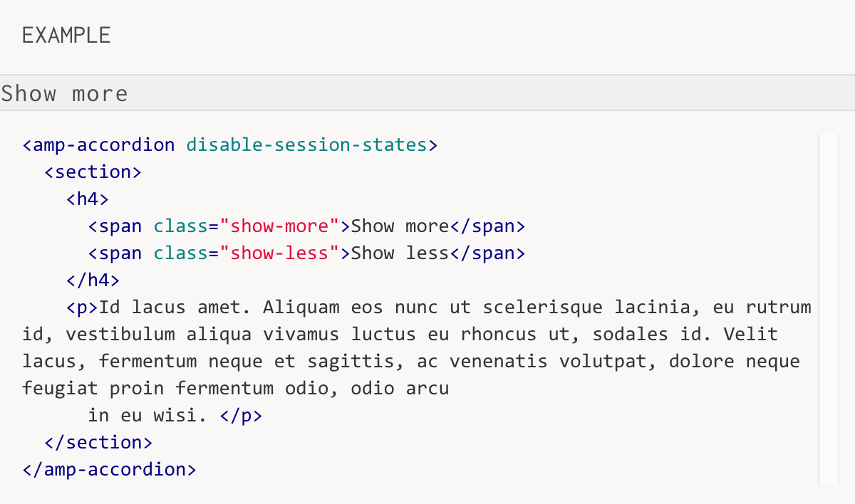Click the EXAMPLE section heading
Screen dimensions: 855x504
(66, 35)
